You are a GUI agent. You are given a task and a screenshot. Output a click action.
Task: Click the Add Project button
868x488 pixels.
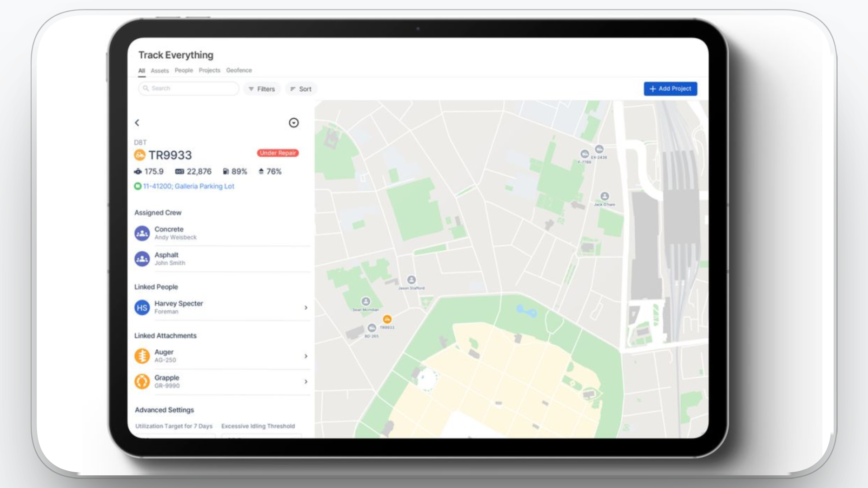[x=670, y=89]
